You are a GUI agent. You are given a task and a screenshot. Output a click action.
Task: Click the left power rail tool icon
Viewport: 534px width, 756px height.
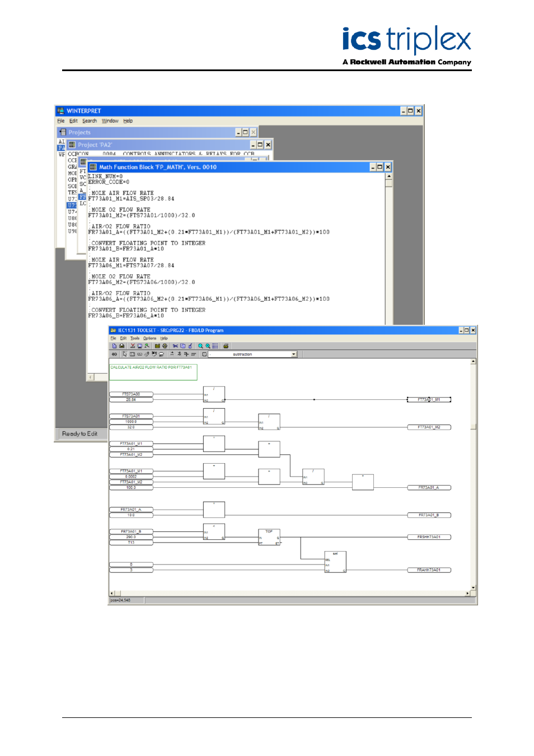pos(172,354)
